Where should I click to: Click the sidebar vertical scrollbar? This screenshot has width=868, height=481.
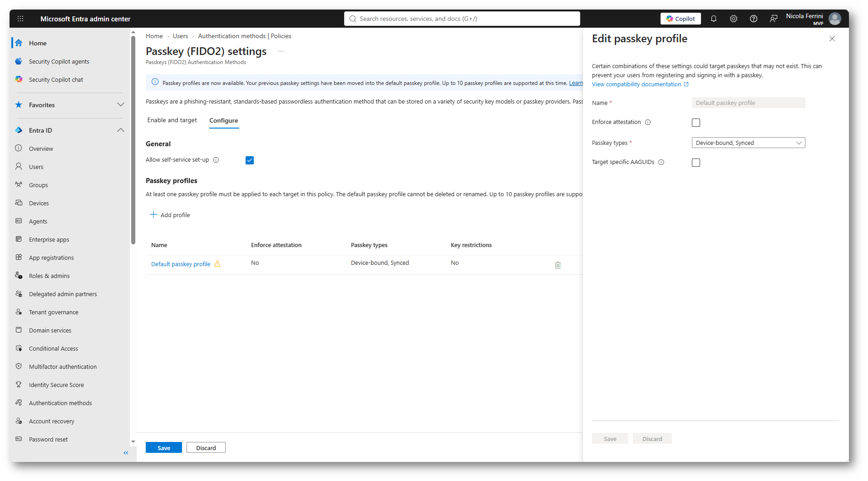point(133,140)
